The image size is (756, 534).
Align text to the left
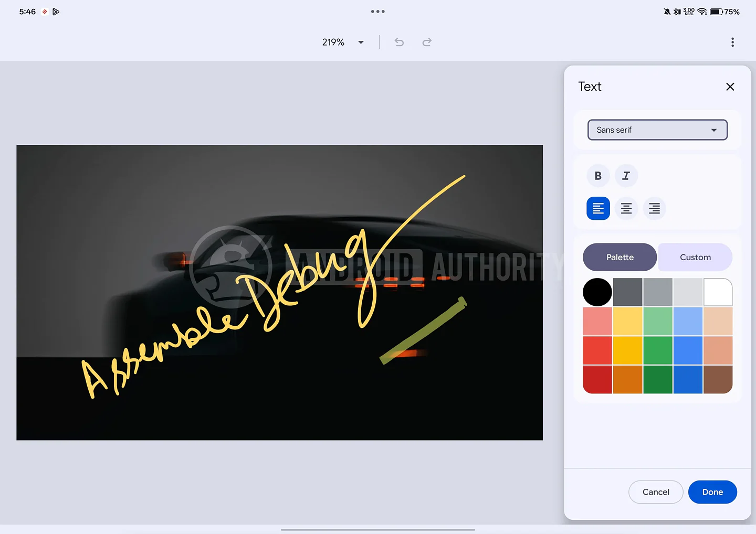click(x=598, y=208)
